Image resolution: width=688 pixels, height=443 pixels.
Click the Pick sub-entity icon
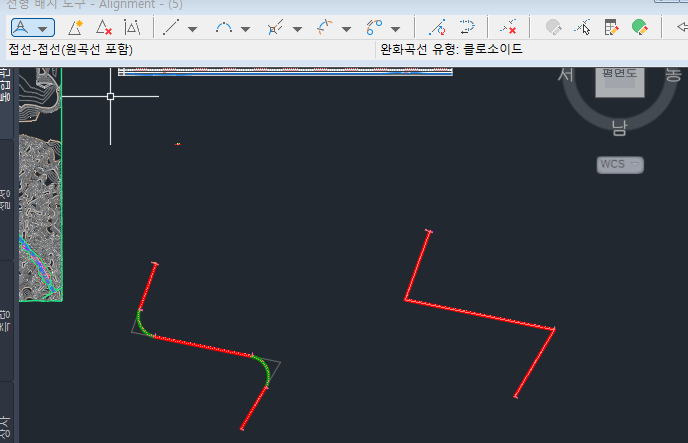tap(582, 27)
